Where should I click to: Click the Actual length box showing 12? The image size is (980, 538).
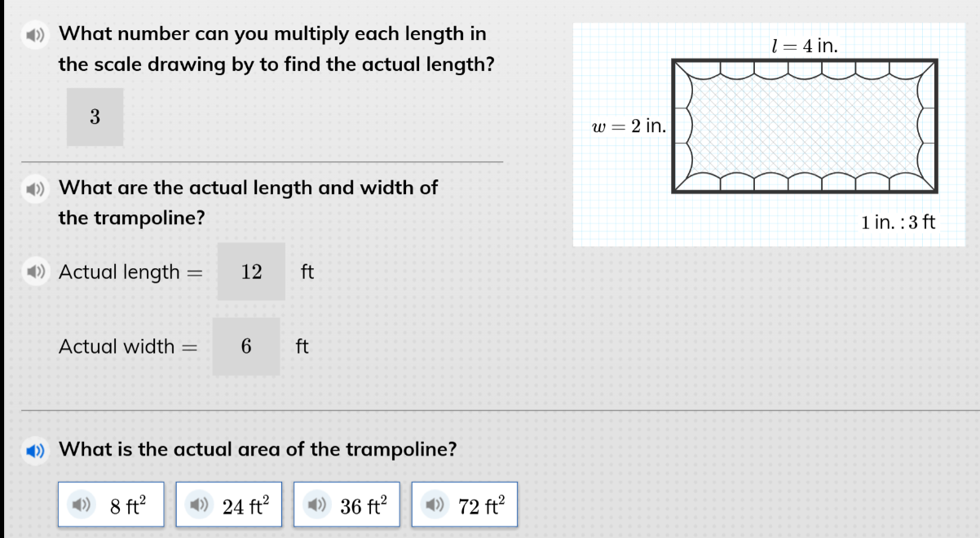[x=251, y=271]
